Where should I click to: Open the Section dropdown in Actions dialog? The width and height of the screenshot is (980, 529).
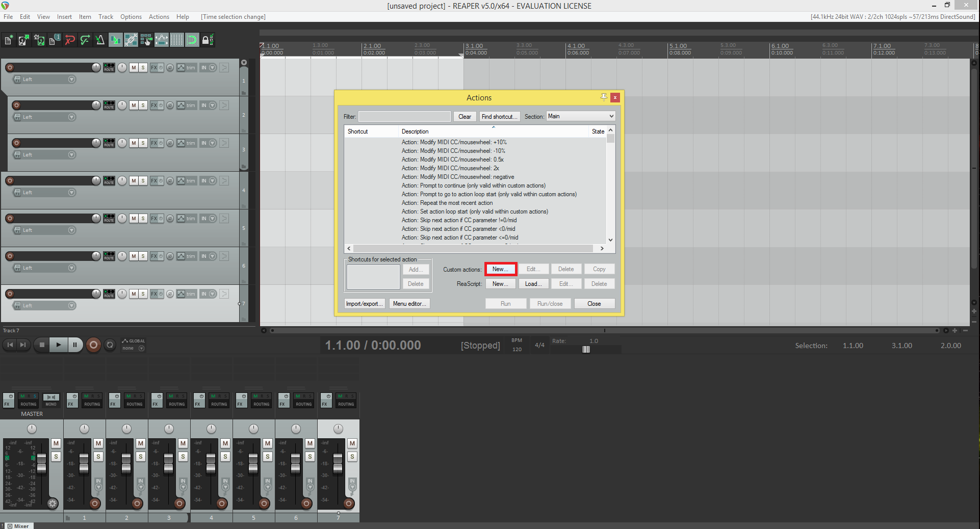click(x=581, y=116)
